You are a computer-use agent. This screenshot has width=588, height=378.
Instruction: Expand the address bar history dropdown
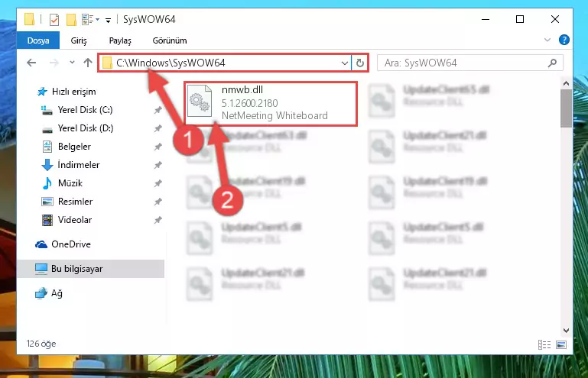tap(345, 63)
